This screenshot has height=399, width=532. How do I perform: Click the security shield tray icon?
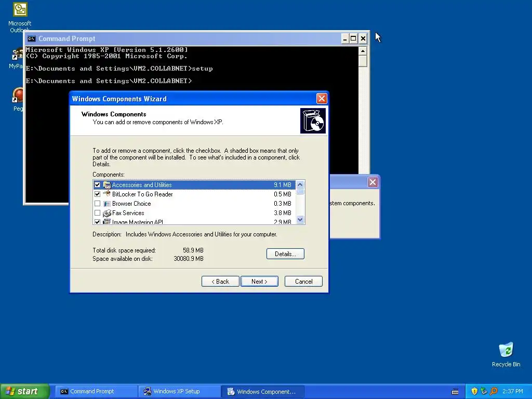(x=474, y=391)
